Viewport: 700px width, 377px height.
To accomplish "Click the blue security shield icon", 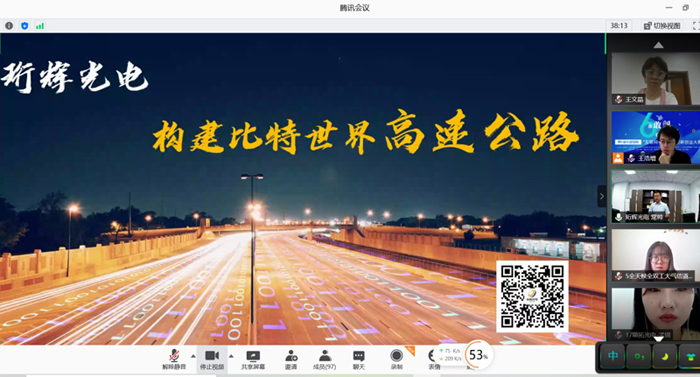I will [x=25, y=26].
